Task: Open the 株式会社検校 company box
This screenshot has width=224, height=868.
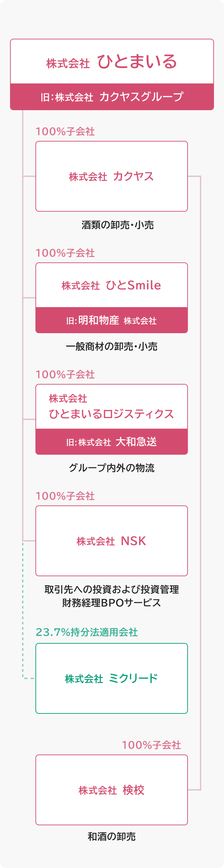Action: (112, 790)
